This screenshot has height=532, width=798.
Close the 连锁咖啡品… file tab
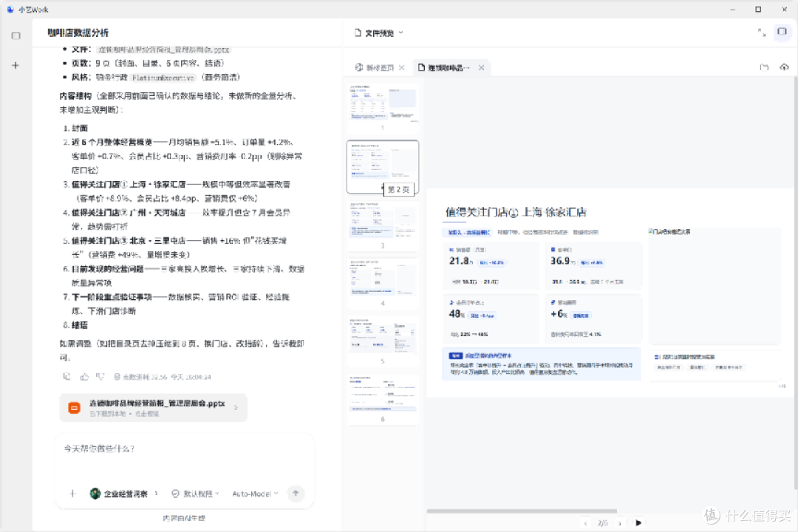tap(482, 67)
